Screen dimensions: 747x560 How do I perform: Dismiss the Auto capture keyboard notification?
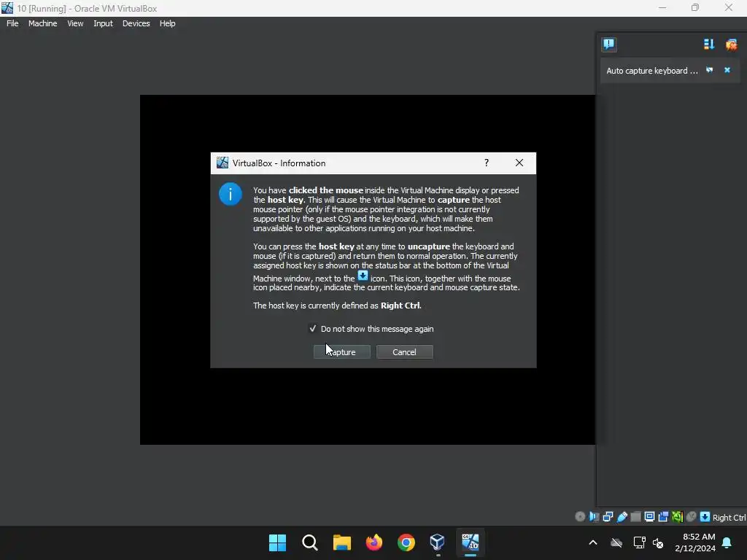(727, 70)
